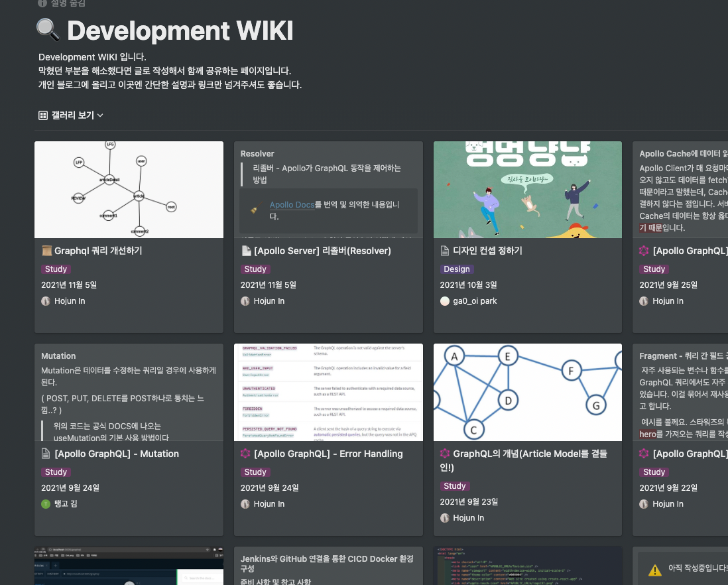728x585 pixels.
Task: Click the info icon beside hide description
Action: 42,3
